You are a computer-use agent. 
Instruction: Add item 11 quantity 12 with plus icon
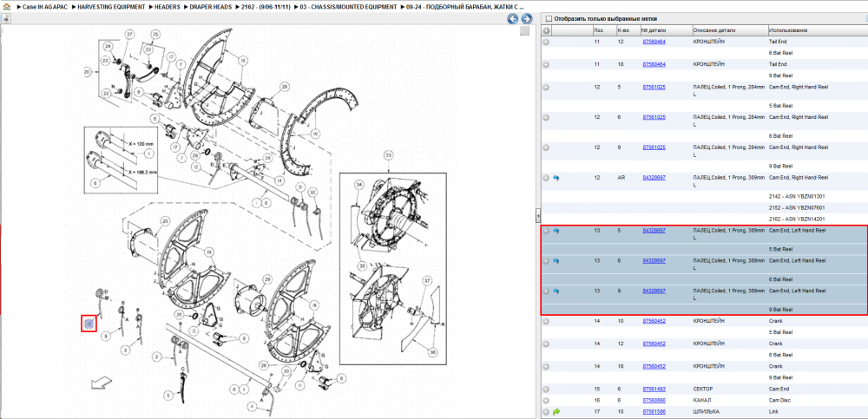pyautogui.click(x=546, y=42)
